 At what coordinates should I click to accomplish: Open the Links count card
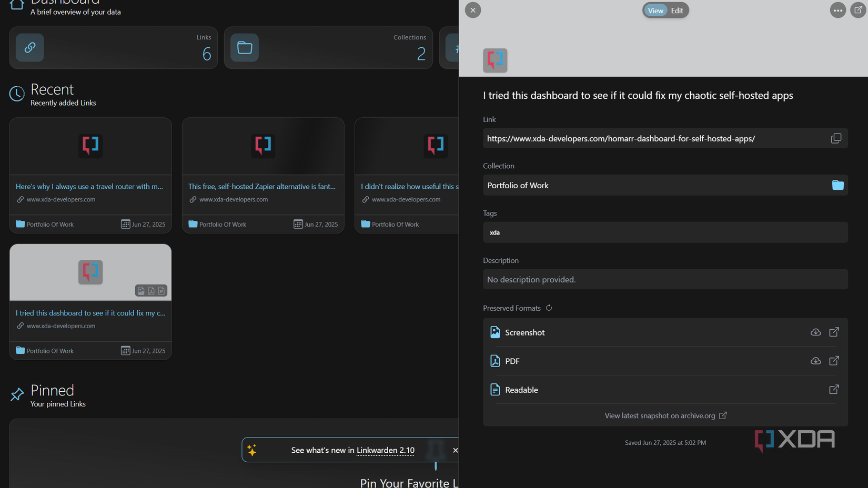114,48
